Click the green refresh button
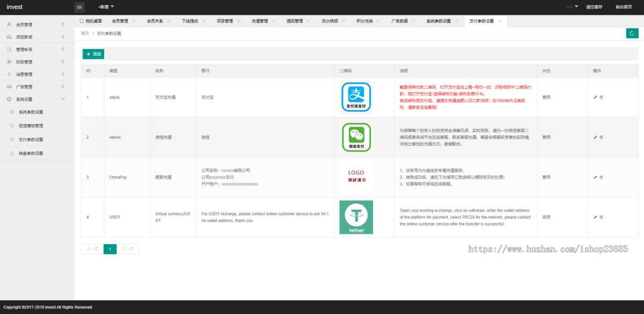Viewport: 644px width, 314px height. point(632,33)
